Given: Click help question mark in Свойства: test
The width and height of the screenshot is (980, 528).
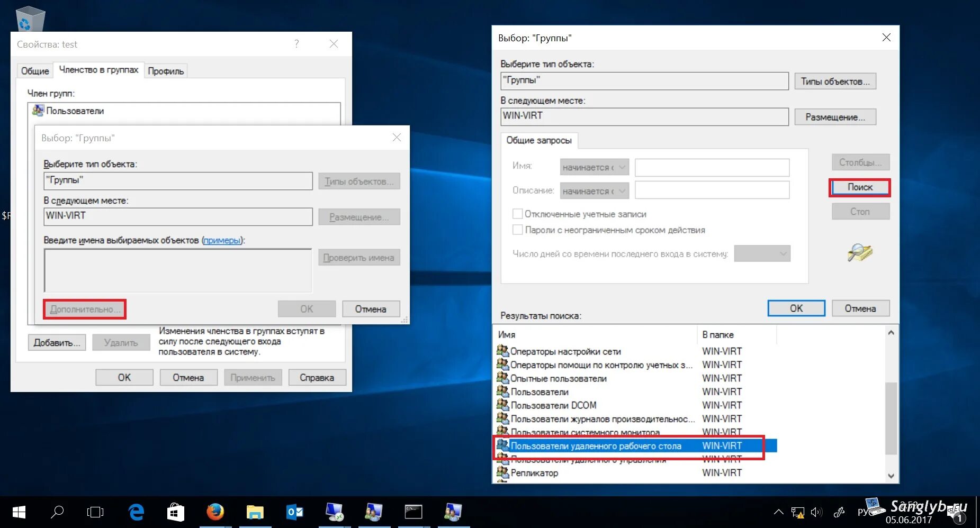Looking at the screenshot, I should 296,44.
